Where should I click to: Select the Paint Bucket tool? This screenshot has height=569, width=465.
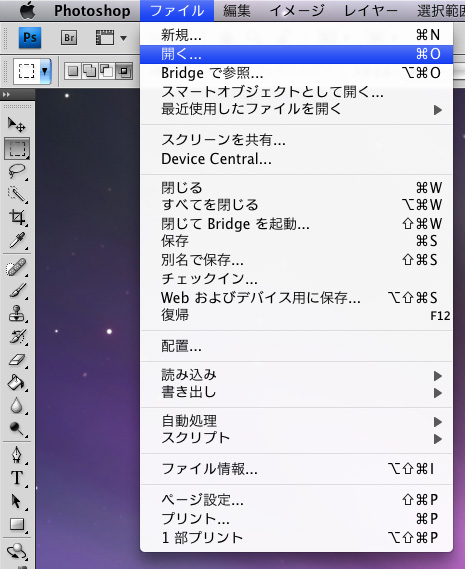point(17,382)
